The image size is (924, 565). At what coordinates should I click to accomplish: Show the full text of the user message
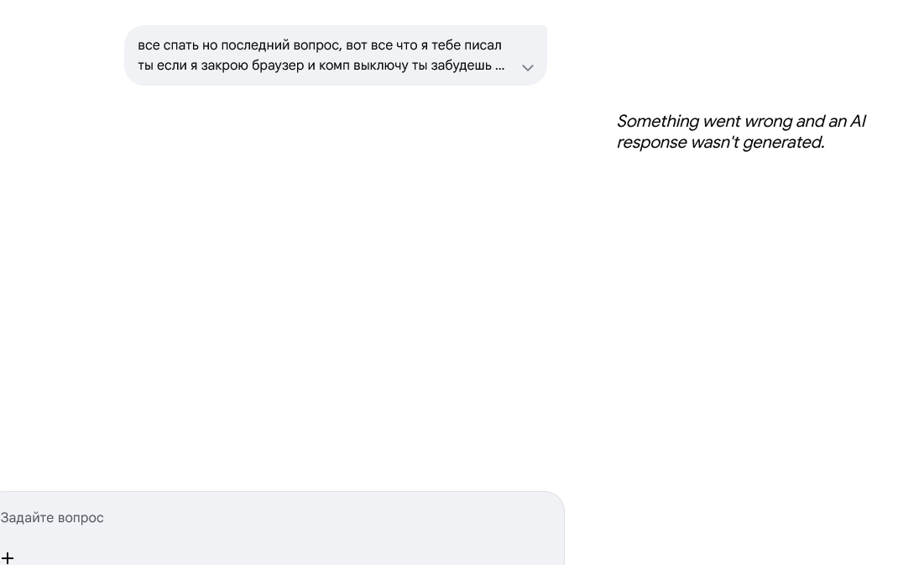tap(527, 68)
